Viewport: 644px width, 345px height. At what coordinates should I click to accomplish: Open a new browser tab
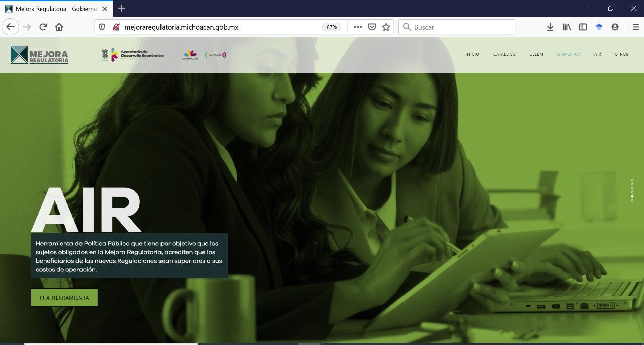[x=122, y=8]
